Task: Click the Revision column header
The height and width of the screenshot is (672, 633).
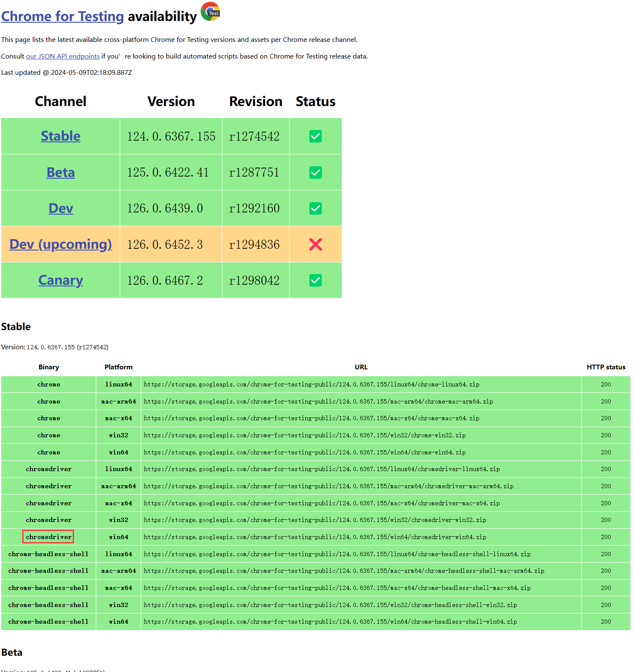Action: tap(256, 101)
